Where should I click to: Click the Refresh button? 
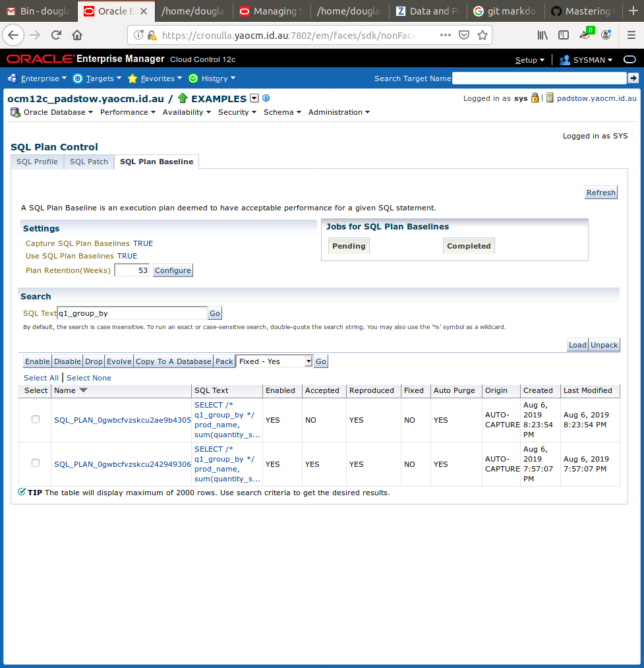[x=601, y=193]
